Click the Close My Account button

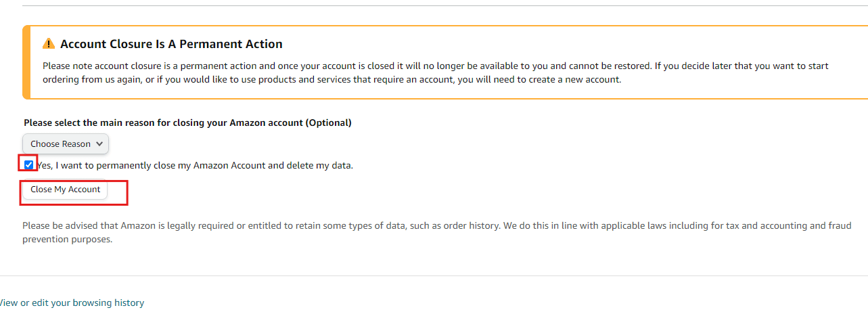tap(65, 190)
